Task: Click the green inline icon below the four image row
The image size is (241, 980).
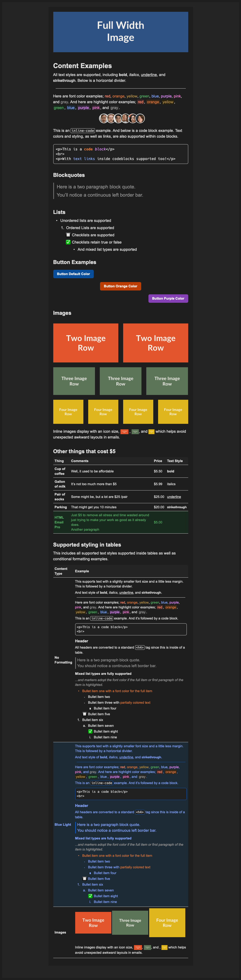Action: pos(135,432)
